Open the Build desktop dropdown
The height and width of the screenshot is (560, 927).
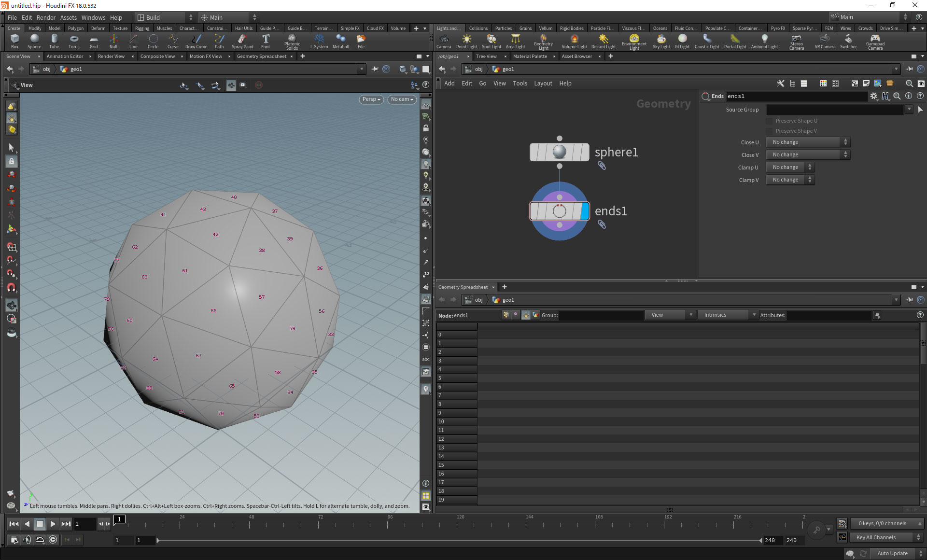click(165, 17)
